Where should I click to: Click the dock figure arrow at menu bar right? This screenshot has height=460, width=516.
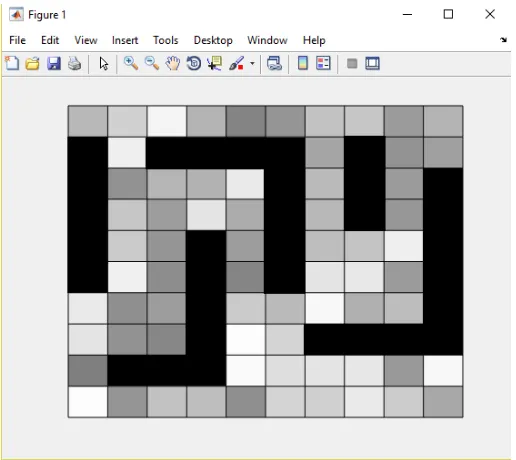click(x=503, y=40)
